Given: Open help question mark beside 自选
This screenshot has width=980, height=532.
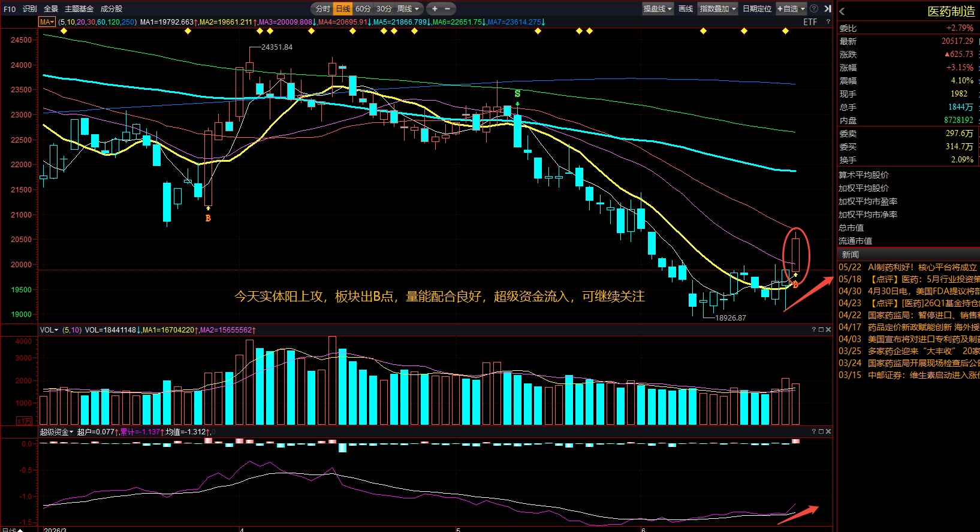Looking at the screenshot, I should pos(814,8).
